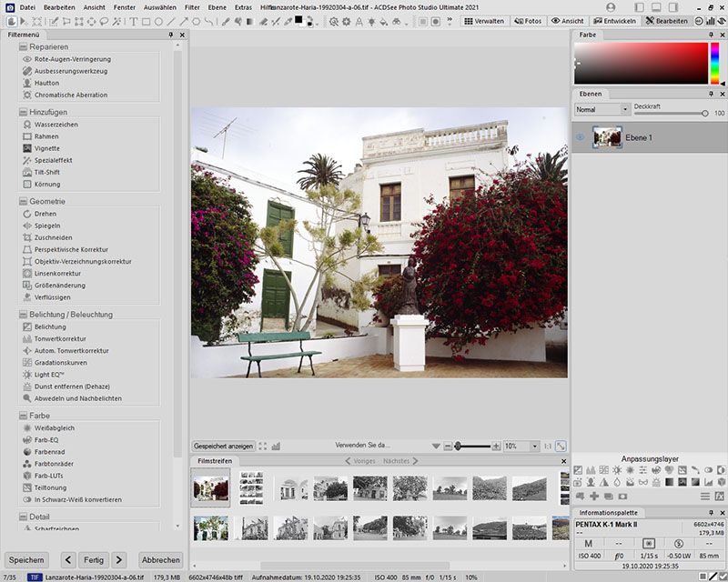
Task: Hide Ebene 1 layer visibility
Action: point(579,137)
